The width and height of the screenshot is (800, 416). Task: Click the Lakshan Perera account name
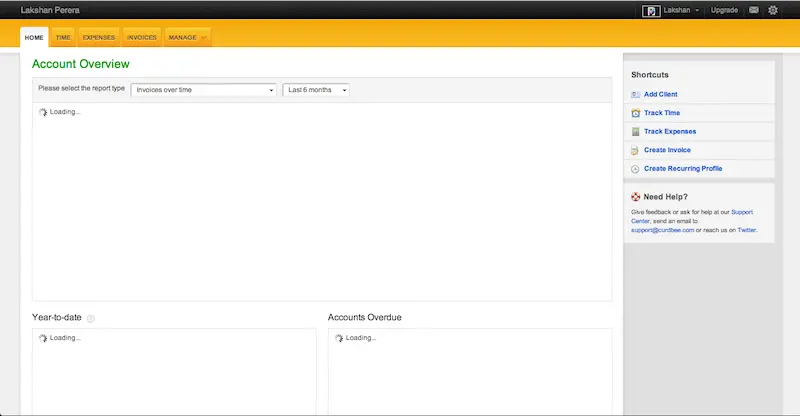pos(50,10)
